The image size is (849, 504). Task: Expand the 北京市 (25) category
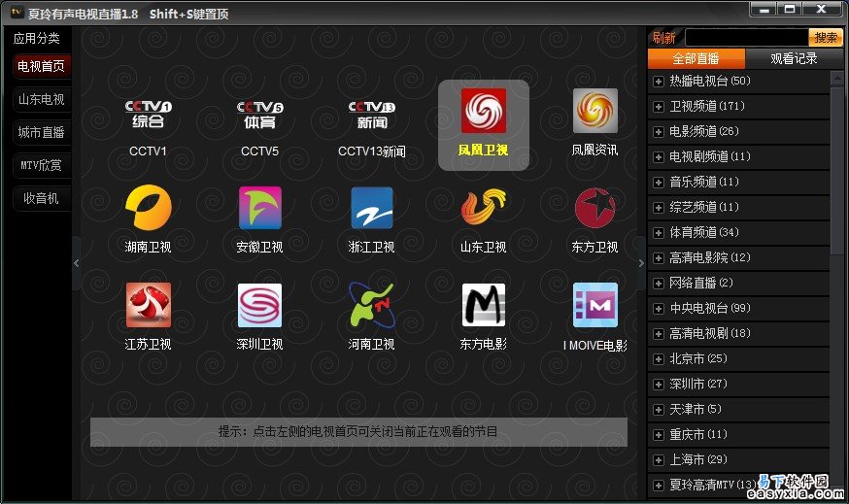658,359
